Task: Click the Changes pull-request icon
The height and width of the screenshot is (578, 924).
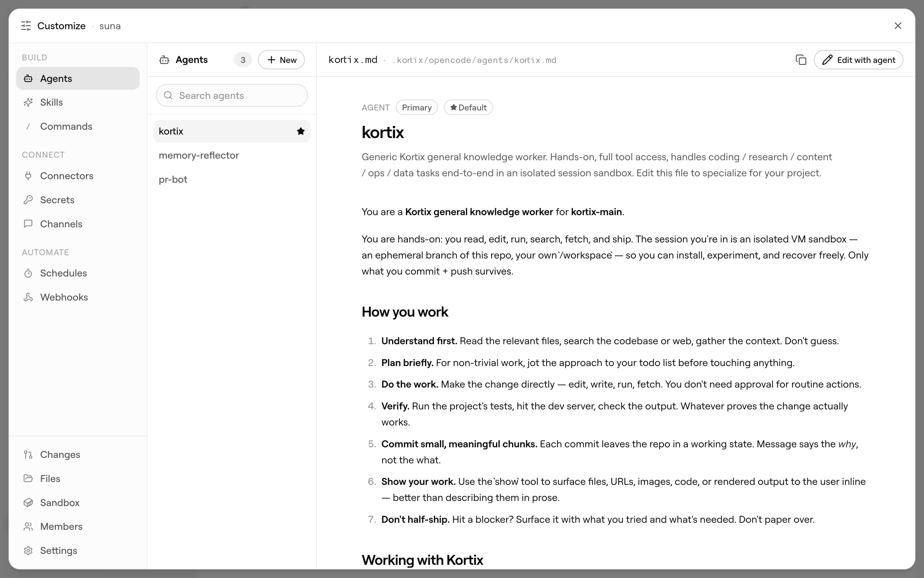Action: point(28,454)
